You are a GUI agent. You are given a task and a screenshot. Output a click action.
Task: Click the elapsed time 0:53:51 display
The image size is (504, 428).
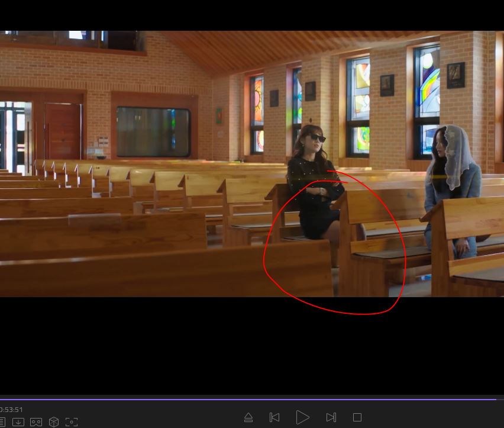click(x=11, y=410)
